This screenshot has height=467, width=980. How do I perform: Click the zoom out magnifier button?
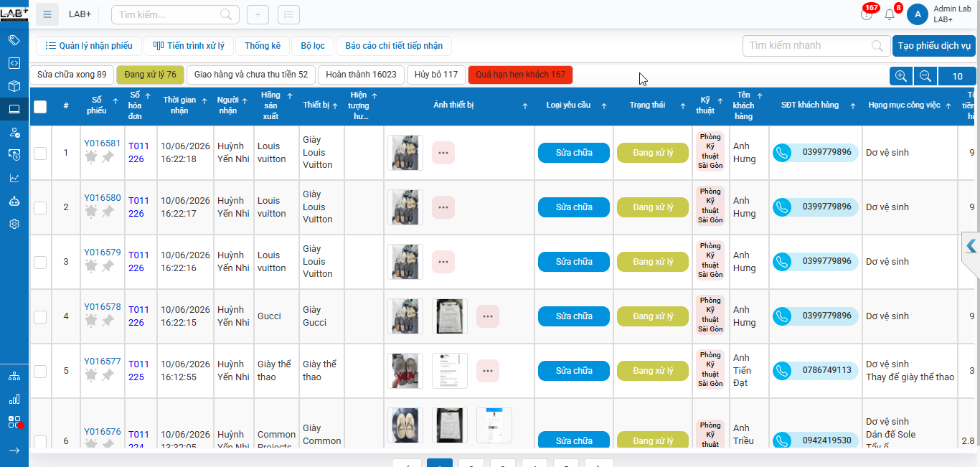[x=925, y=76]
